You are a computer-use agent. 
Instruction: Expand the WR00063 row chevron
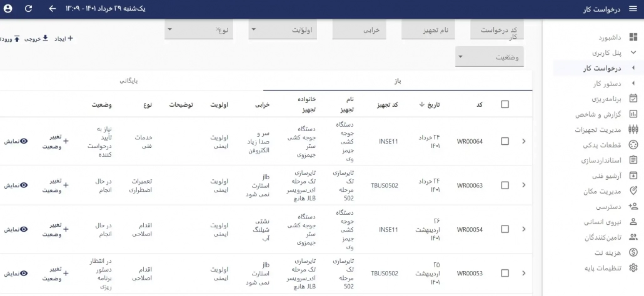tap(524, 185)
